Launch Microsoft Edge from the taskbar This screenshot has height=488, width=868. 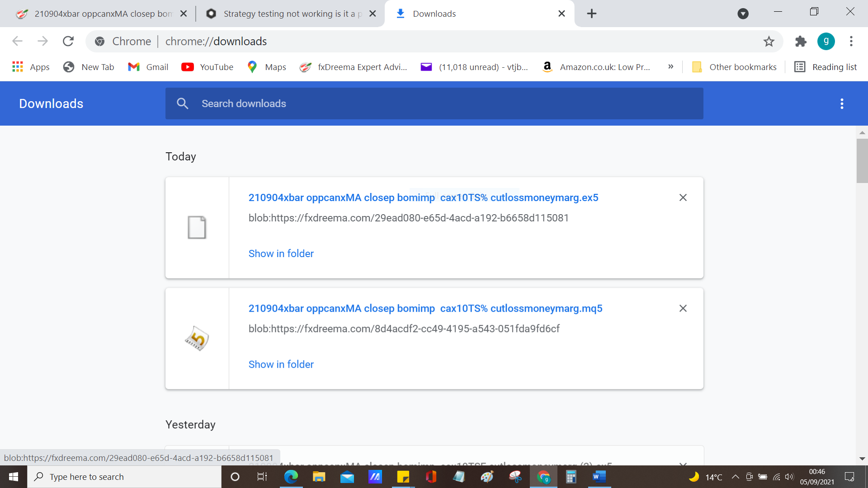click(291, 477)
